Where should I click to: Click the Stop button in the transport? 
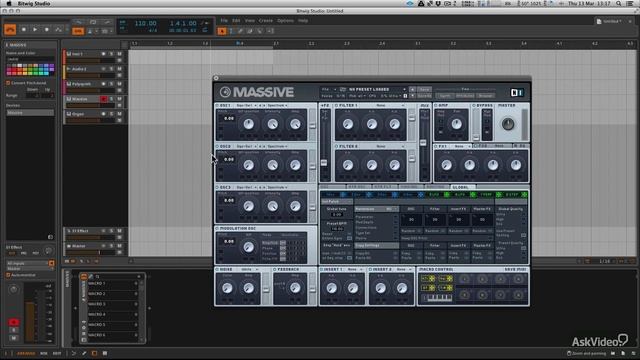tap(24, 29)
